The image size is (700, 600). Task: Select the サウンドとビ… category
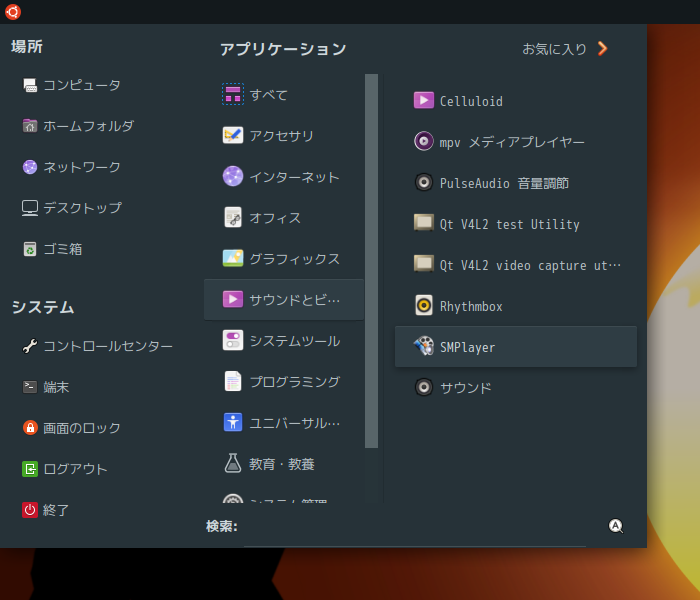(284, 300)
